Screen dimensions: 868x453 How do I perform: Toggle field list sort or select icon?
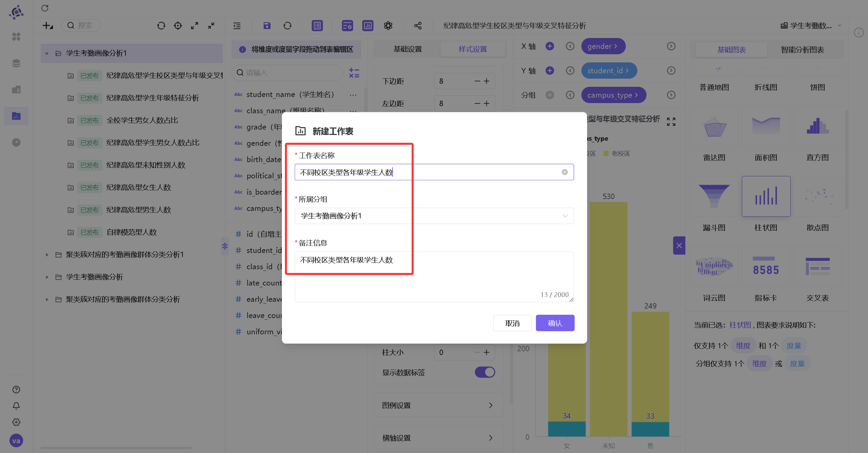tap(354, 73)
